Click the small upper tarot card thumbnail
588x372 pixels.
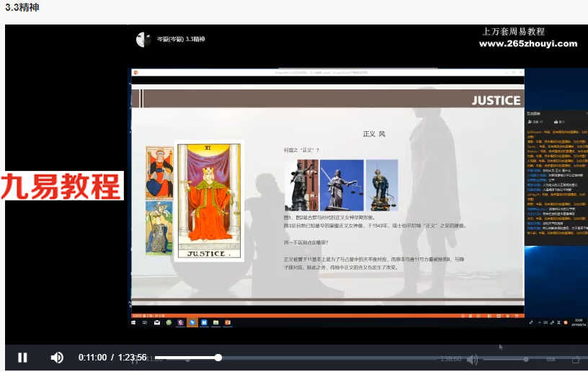159,173
